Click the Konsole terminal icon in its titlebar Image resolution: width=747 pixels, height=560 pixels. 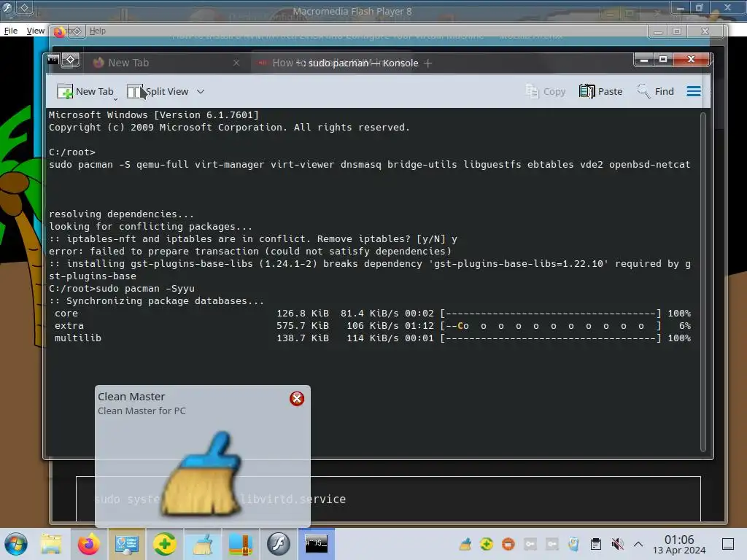point(53,60)
